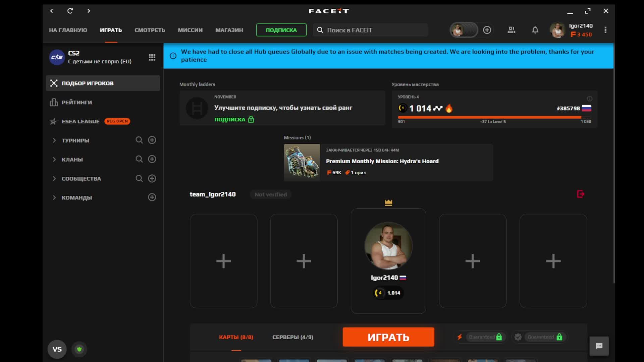Click the green anti-cheat shield icon

click(x=79, y=349)
